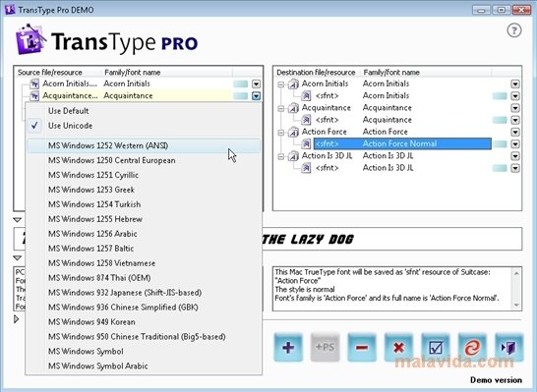Click sfnt icon under Action Force
This screenshot has height=392, width=537.
click(x=306, y=143)
